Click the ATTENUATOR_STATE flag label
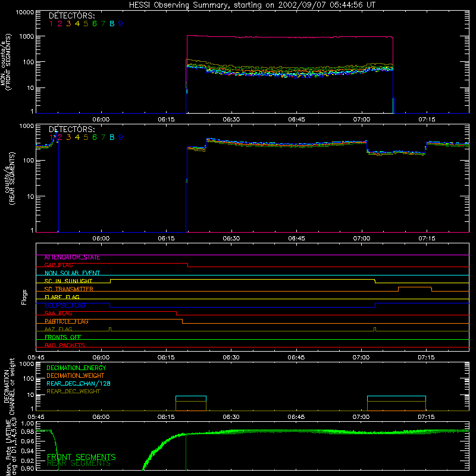The width and height of the screenshot is (476, 476). coord(72,258)
